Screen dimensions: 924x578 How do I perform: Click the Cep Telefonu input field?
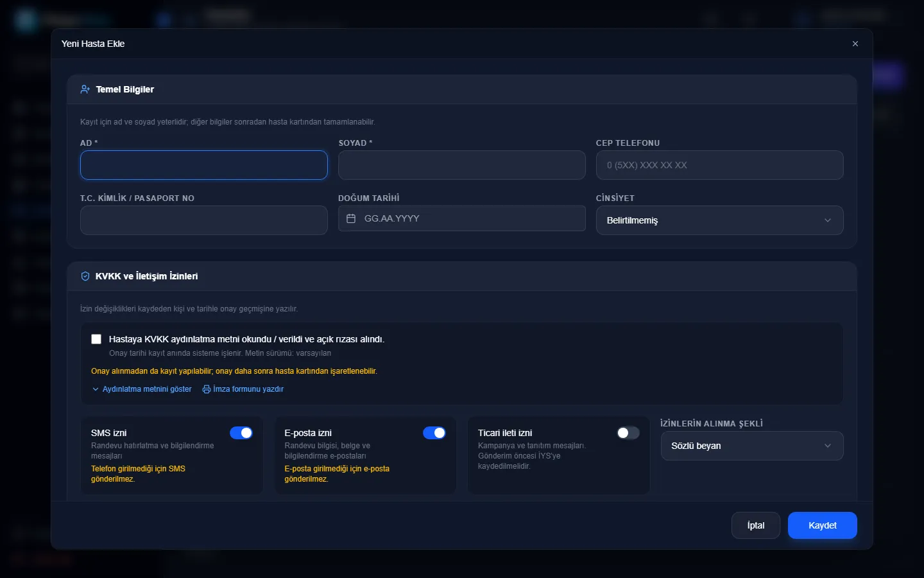click(x=719, y=165)
